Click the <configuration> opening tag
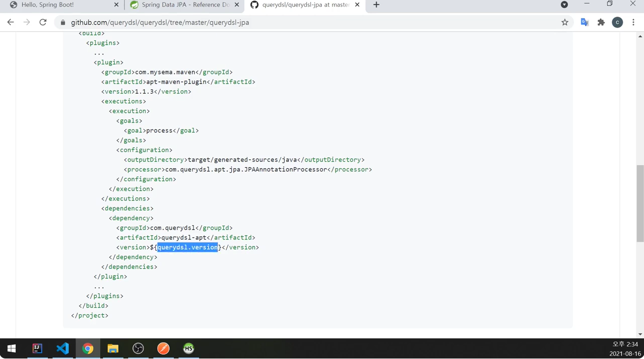 point(145,150)
